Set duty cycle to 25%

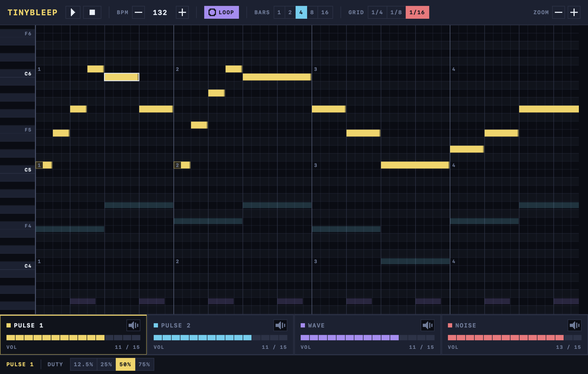(x=106, y=364)
